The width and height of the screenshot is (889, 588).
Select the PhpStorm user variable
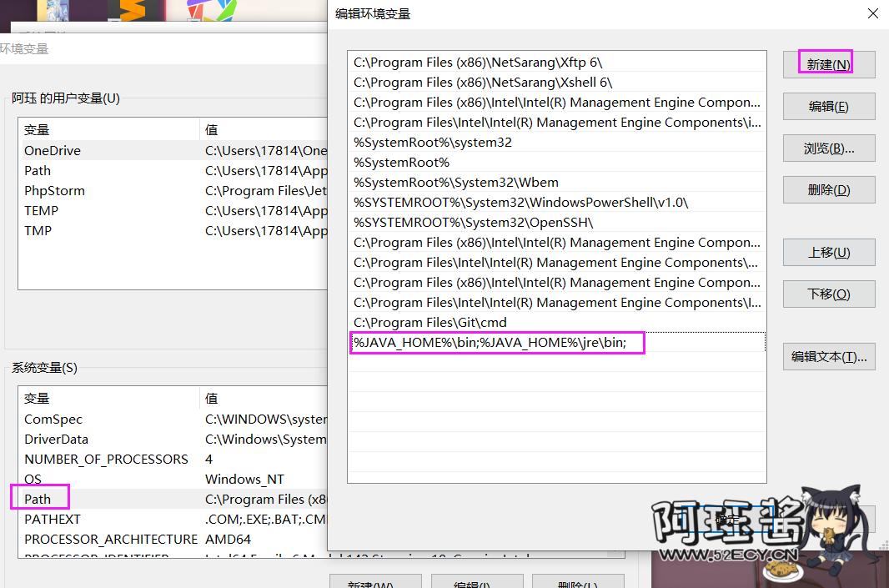(173, 190)
